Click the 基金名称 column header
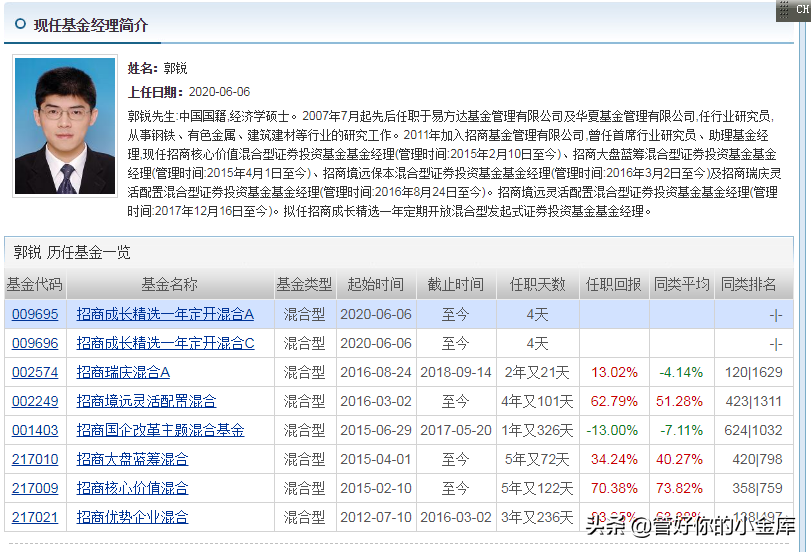This screenshot has height=552, width=811. [x=170, y=284]
